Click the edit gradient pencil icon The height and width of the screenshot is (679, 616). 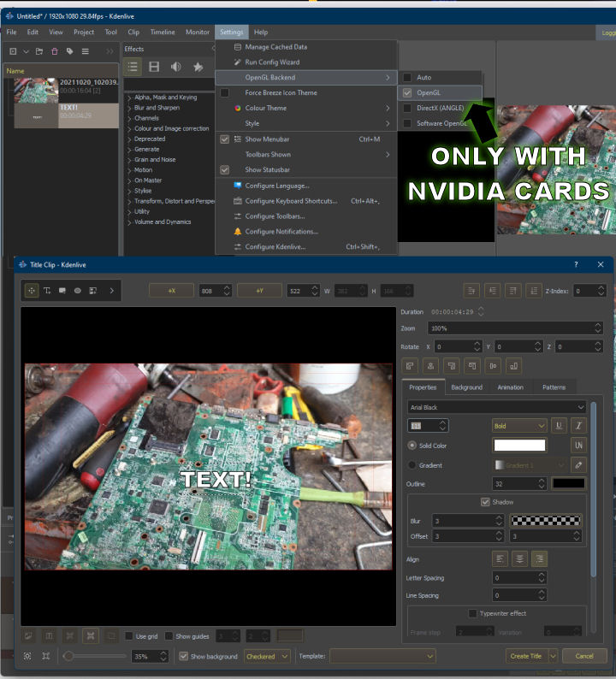click(578, 465)
